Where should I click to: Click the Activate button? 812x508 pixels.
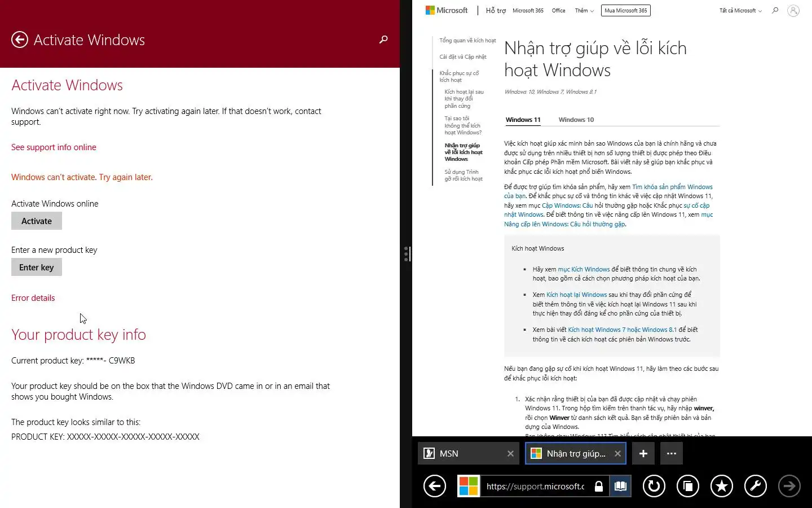coord(37,221)
